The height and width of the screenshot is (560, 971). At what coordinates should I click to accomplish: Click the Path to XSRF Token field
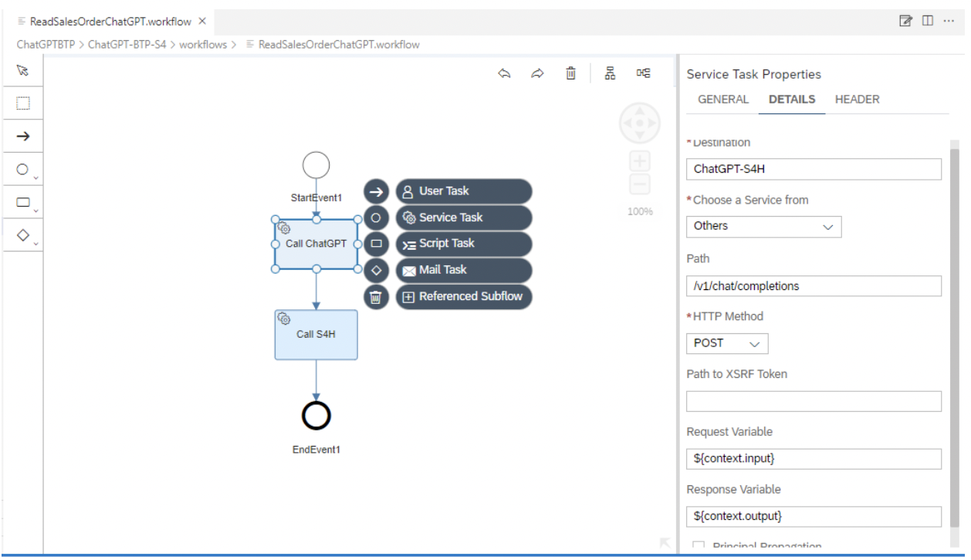814,401
